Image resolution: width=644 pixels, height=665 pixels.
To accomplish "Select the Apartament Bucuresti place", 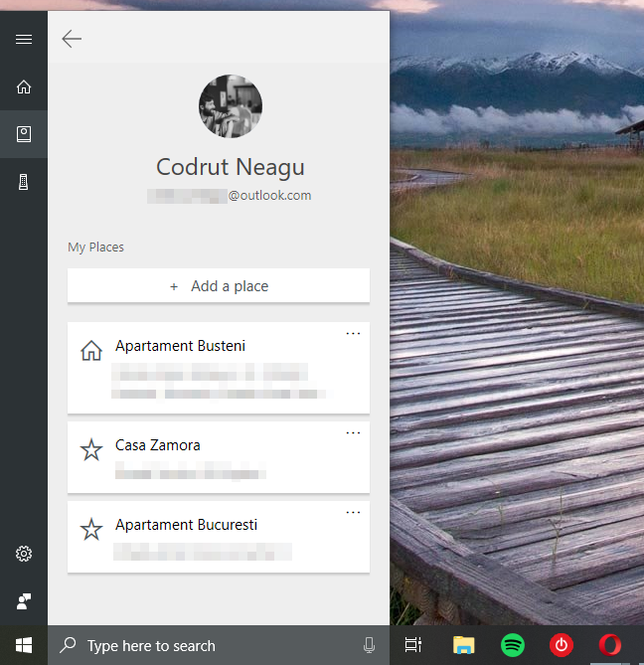I will click(x=219, y=537).
